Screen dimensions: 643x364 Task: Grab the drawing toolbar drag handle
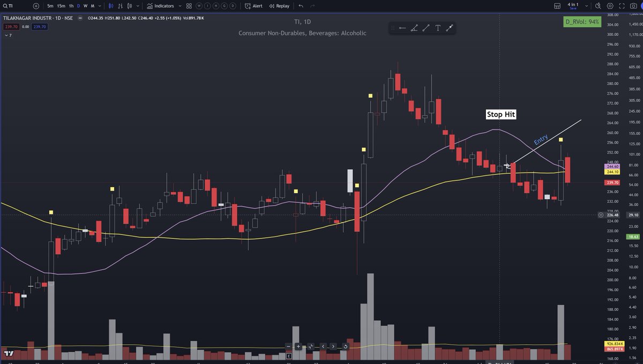(393, 28)
